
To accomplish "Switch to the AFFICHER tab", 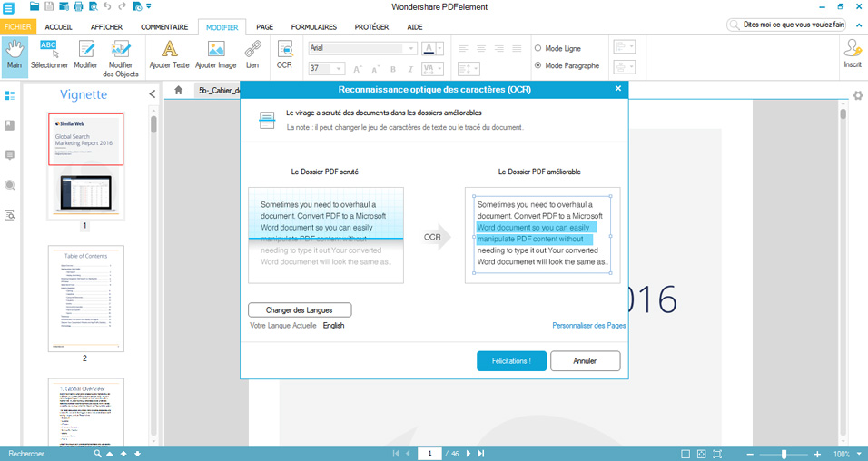I will pos(107,26).
